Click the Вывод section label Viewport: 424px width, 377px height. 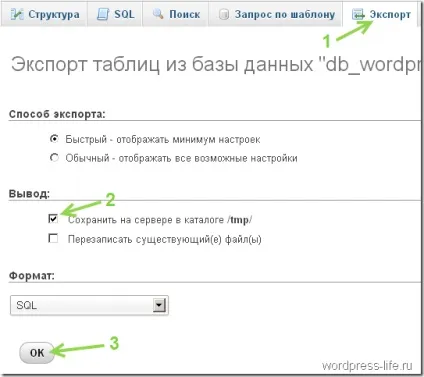click(x=29, y=194)
